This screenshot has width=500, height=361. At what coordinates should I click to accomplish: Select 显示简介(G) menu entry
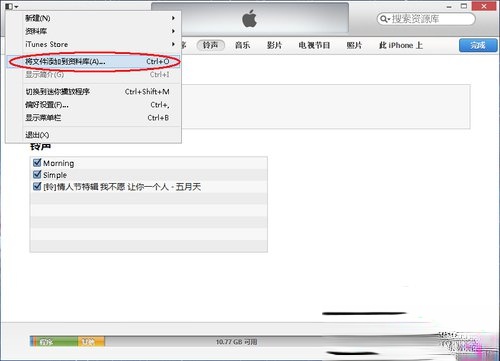(x=94, y=75)
